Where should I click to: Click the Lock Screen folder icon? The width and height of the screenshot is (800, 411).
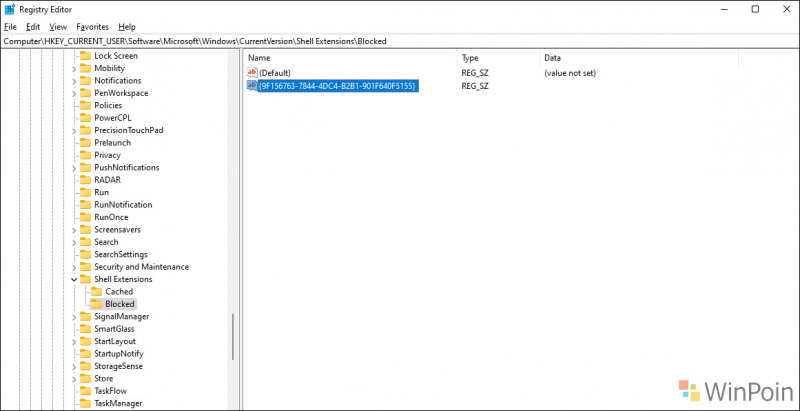[x=85, y=56]
